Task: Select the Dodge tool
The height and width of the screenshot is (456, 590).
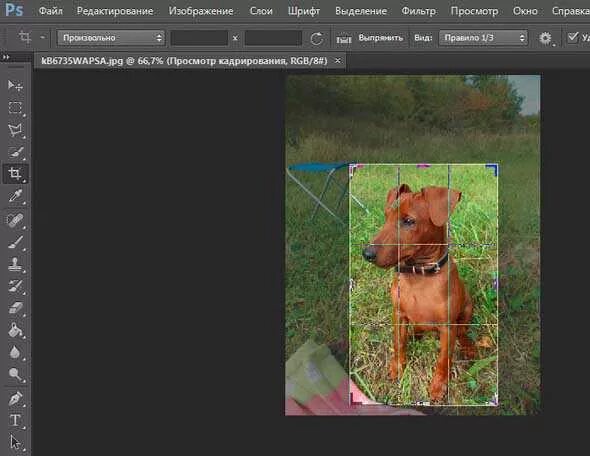Action: [15, 374]
